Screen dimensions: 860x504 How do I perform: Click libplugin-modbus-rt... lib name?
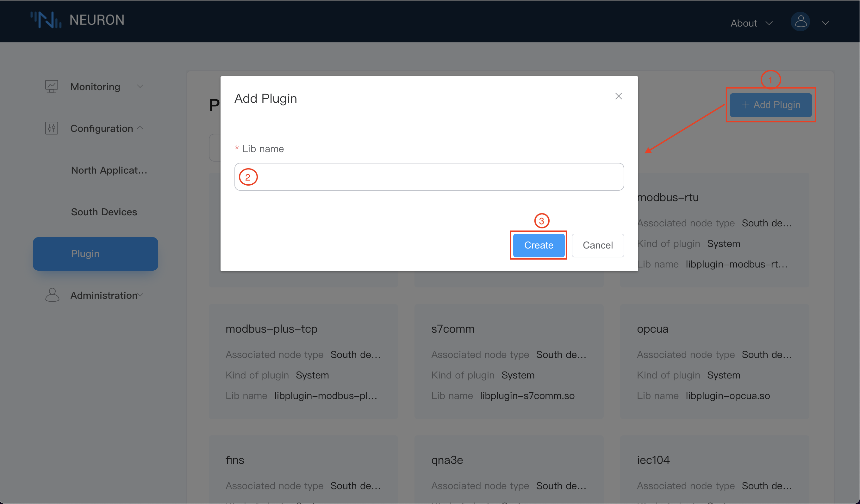coord(737,264)
